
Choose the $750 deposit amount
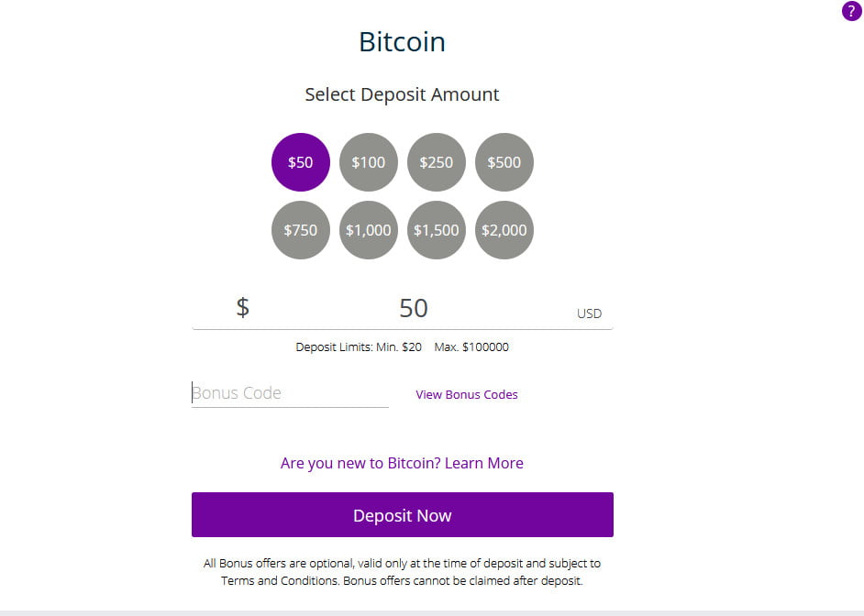click(300, 229)
